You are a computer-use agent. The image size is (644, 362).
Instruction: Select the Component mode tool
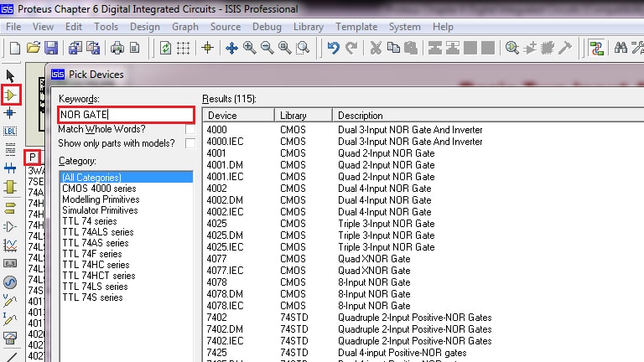click(11, 96)
